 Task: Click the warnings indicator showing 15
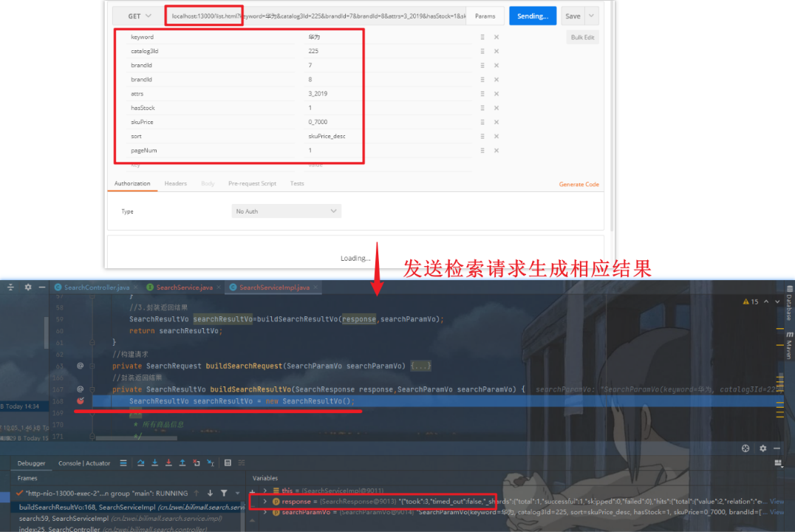(751, 301)
